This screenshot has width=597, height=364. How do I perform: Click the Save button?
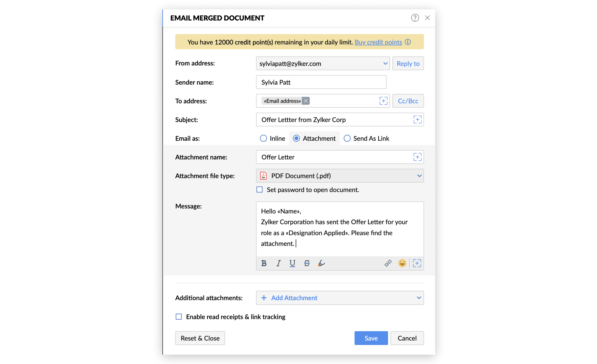tap(371, 338)
